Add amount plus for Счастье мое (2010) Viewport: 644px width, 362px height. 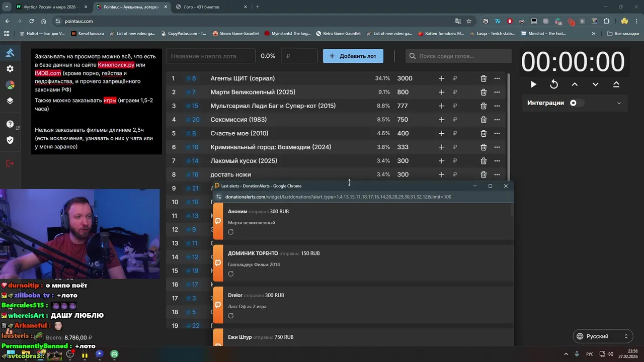pos(441,133)
